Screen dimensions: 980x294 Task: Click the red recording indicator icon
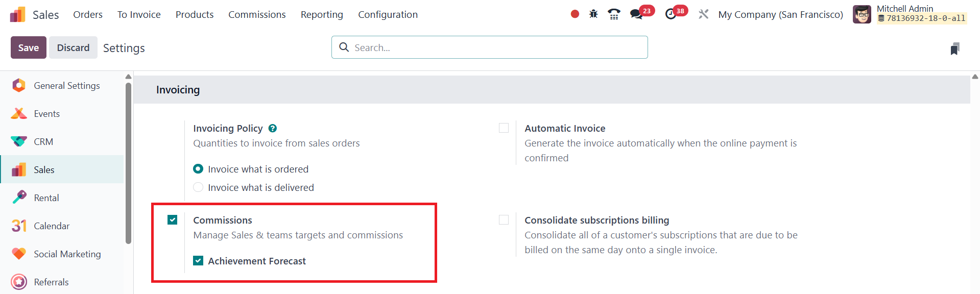point(575,14)
